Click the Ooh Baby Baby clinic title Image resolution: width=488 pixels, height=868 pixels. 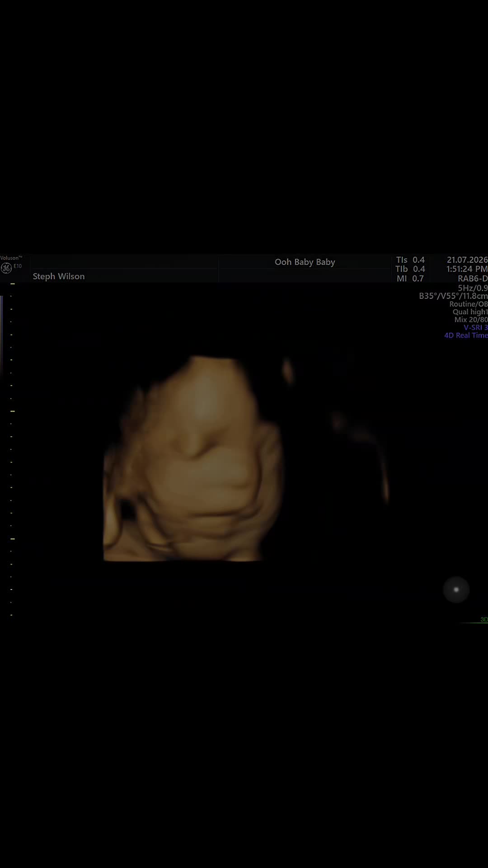(x=305, y=262)
